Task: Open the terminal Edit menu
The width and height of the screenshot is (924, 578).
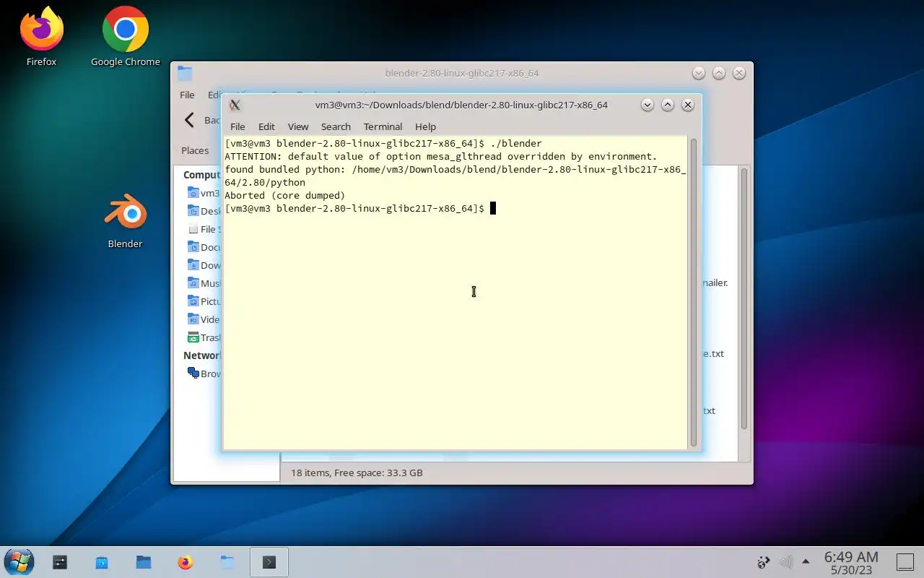Action: (x=266, y=126)
